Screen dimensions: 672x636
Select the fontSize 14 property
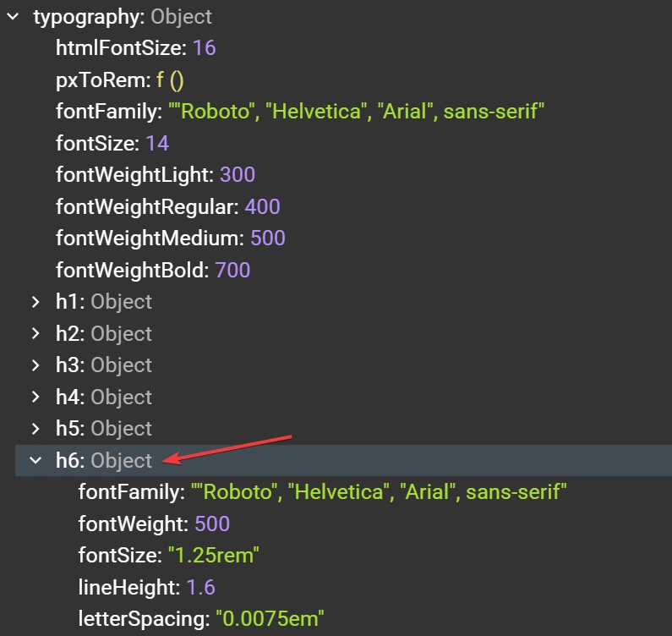[x=112, y=143]
